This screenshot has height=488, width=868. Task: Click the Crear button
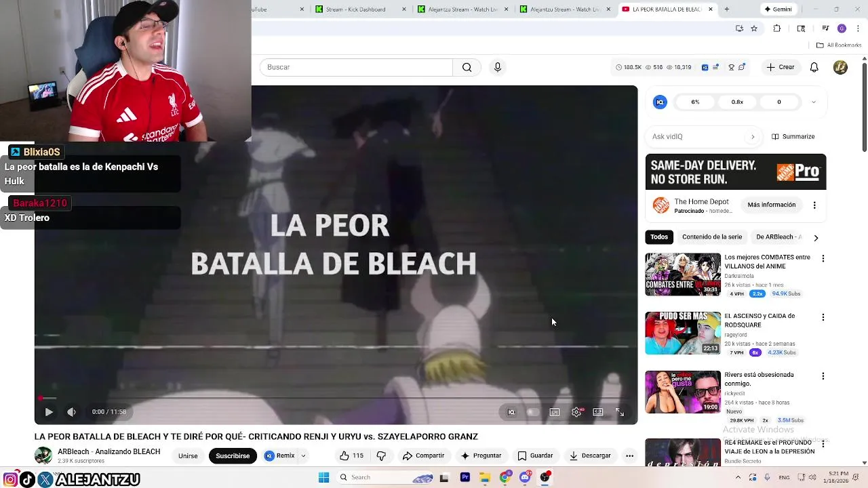click(x=780, y=67)
